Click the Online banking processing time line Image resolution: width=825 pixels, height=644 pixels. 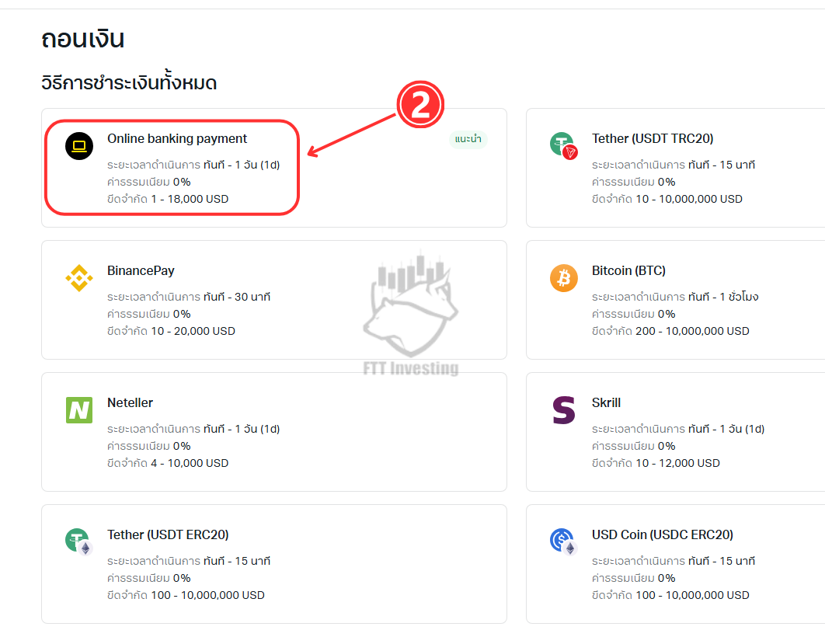[x=193, y=165]
